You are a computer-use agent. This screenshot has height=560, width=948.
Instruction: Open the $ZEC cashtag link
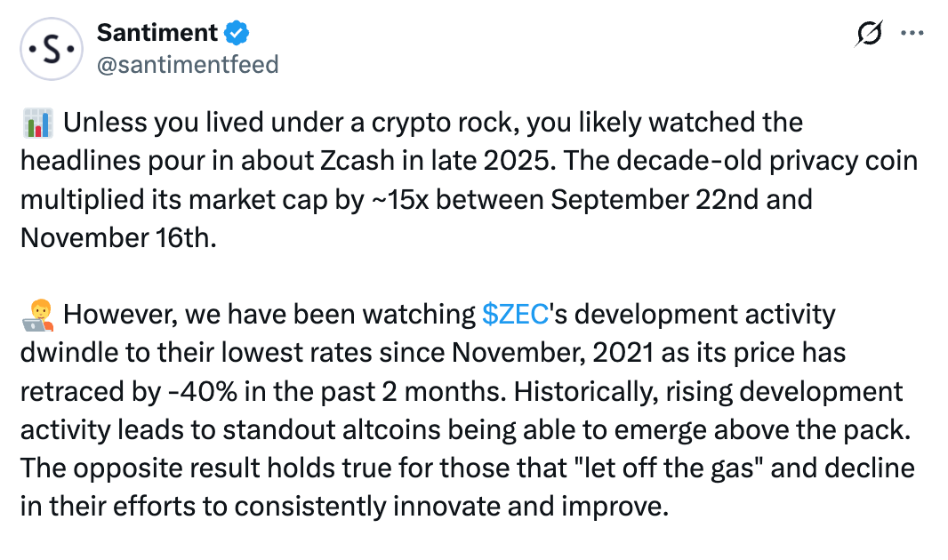514,315
